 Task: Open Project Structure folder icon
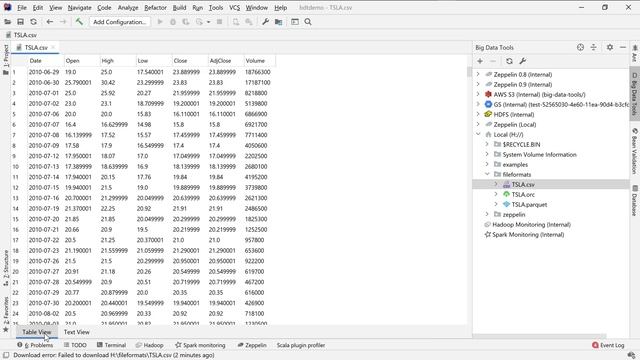pos(278,22)
